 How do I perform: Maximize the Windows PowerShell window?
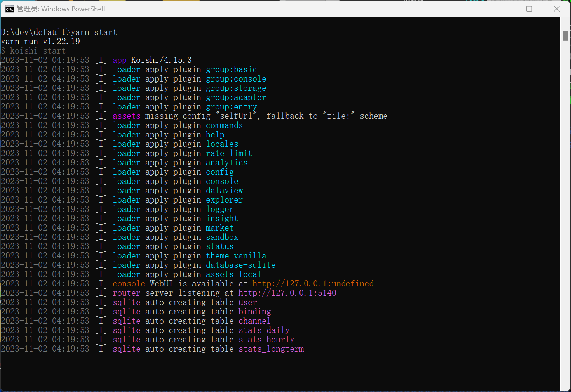pyautogui.click(x=529, y=9)
